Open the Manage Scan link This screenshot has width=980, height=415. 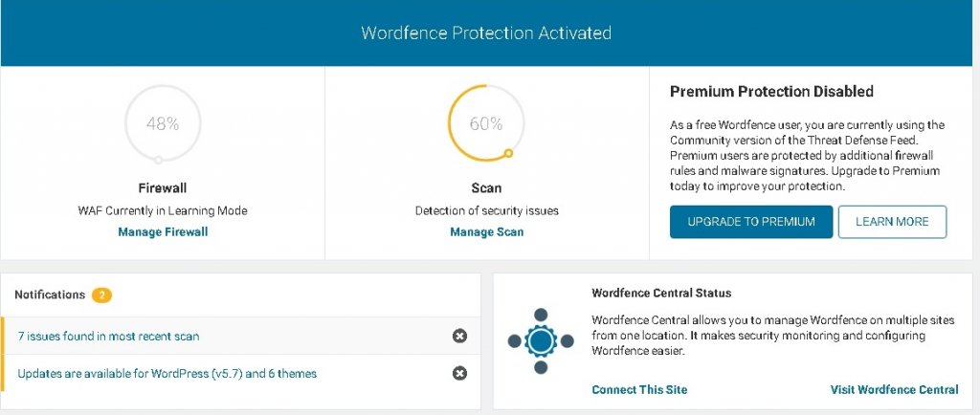(x=486, y=232)
